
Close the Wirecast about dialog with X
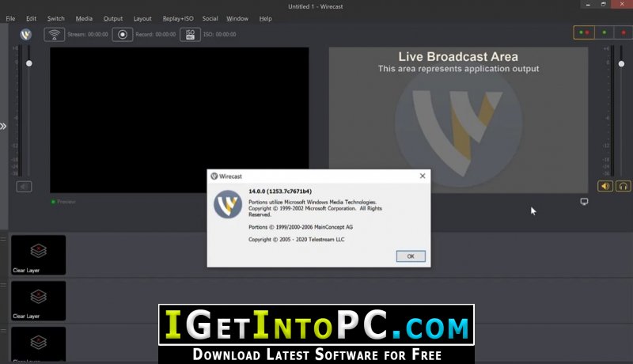423,176
